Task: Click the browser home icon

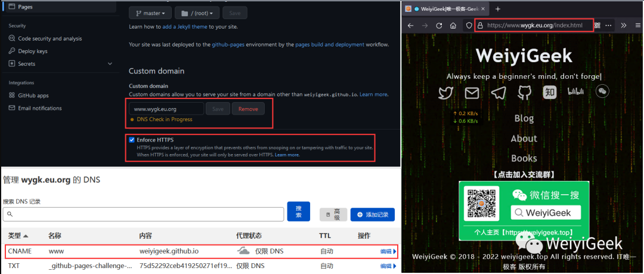Action: pyautogui.click(x=453, y=26)
